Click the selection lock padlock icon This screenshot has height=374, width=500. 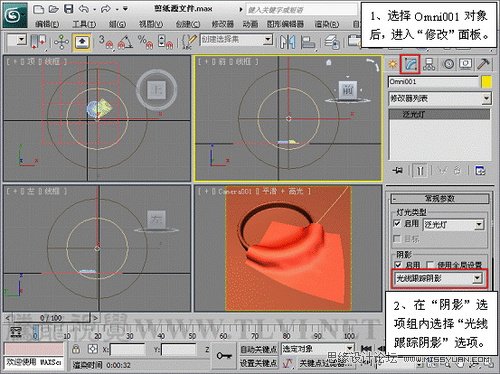[x=76, y=349]
